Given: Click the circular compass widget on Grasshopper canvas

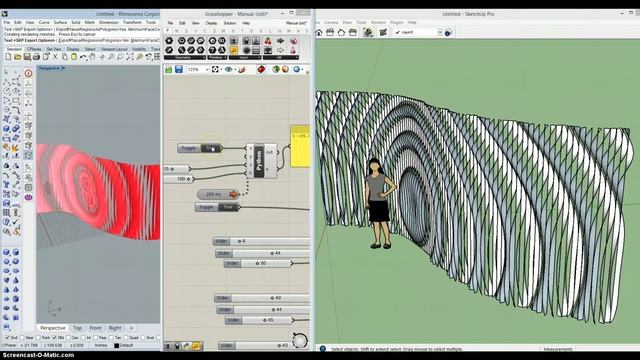Looking at the screenshot, I should (300, 341).
